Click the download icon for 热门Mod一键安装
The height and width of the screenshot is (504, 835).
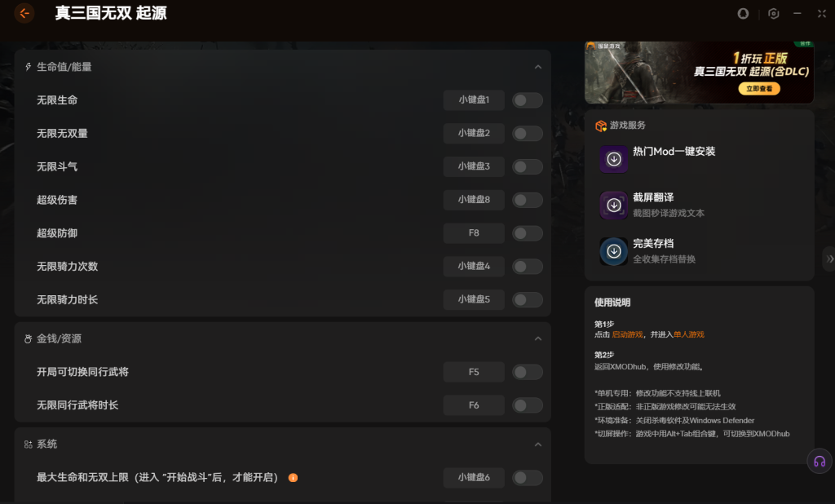614,159
